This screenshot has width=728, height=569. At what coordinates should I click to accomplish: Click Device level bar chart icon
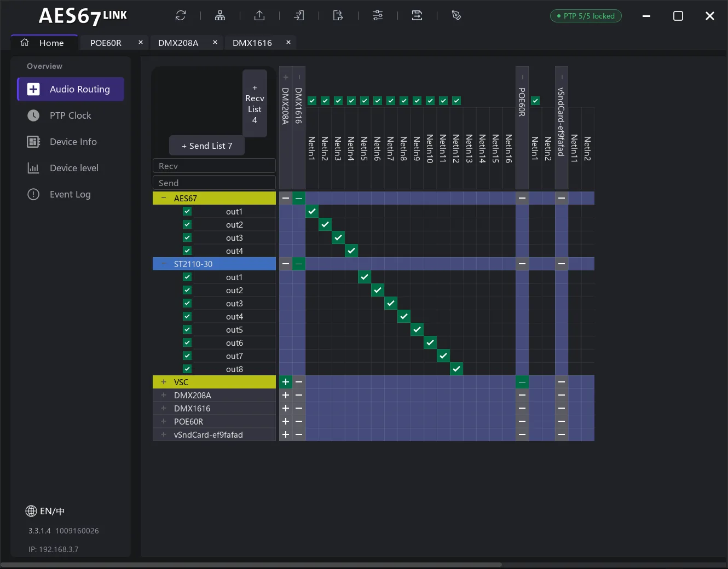tap(33, 168)
